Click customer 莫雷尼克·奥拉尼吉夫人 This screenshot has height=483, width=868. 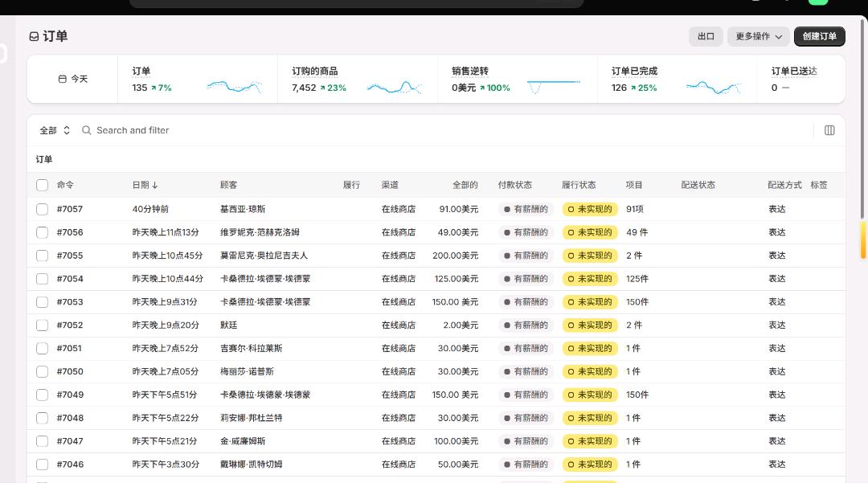pyautogui.click(x=264, y=256)
